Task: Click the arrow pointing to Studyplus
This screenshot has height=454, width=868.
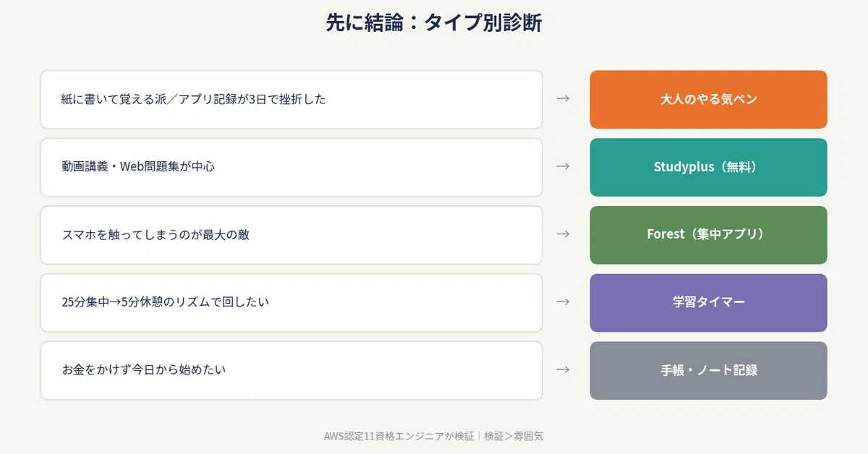Action: [563, 166]
